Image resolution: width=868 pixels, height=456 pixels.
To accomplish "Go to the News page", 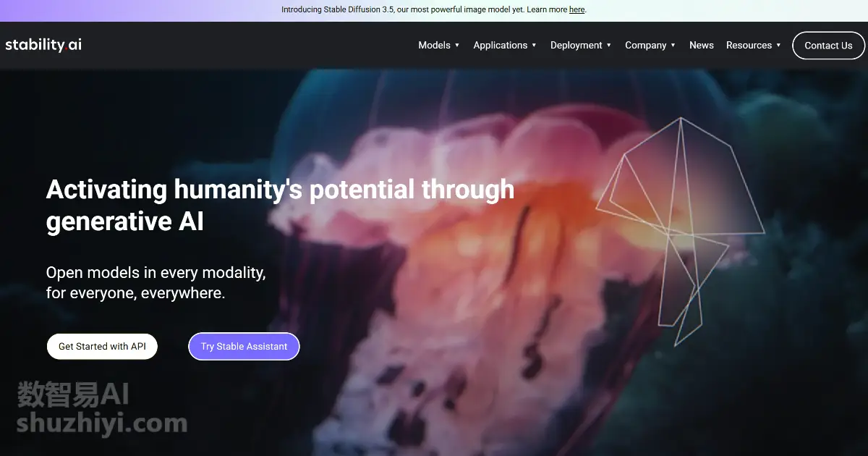I will [x=702, y=45].
